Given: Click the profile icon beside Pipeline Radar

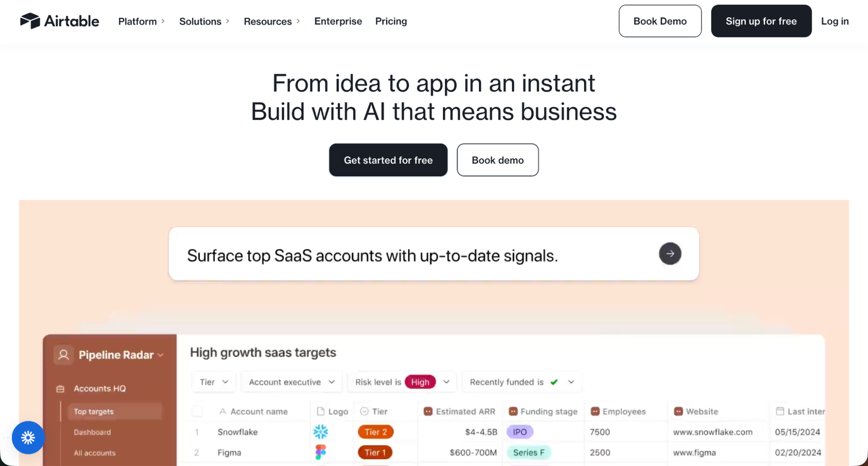Looking at the screenshot, I should 63,354.
